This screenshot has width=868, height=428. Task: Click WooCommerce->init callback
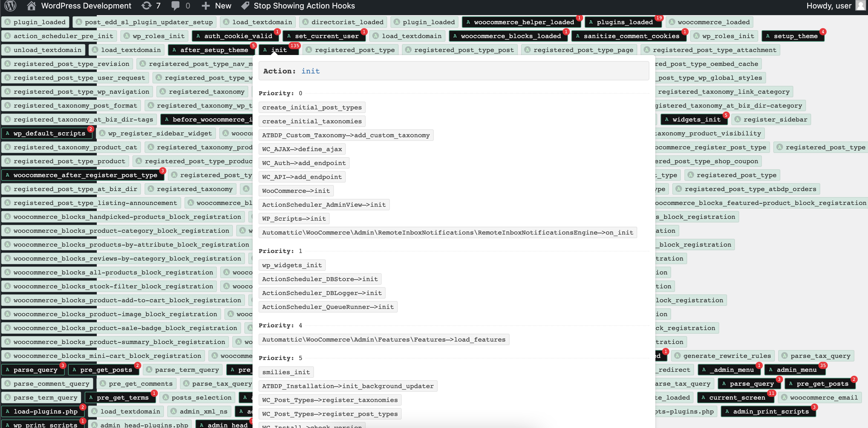(296, 191)
